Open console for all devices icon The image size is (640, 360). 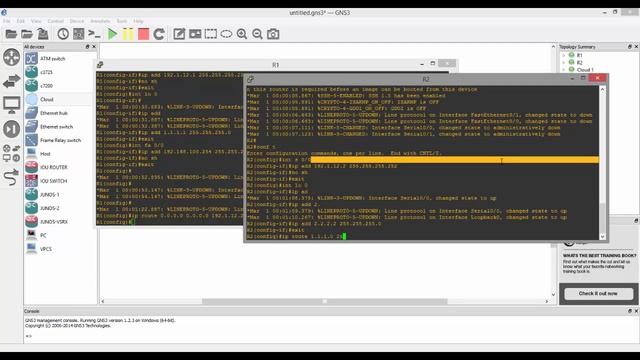(x=94, y=34)
